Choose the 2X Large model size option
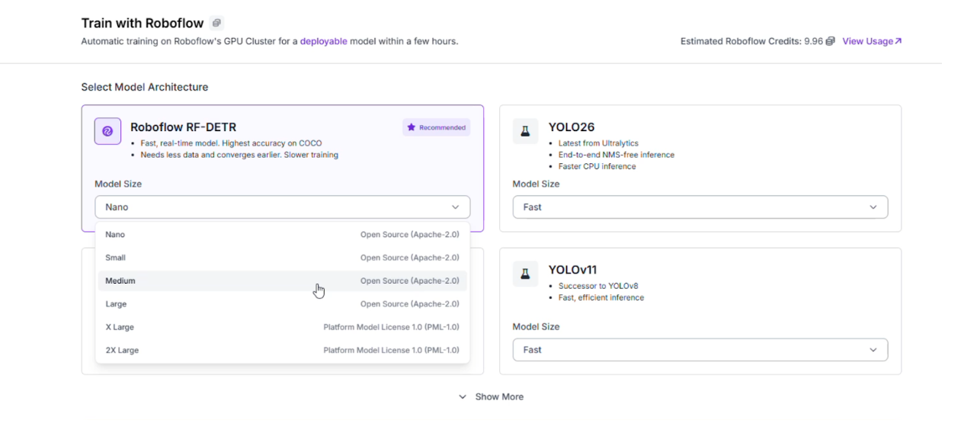Image resolution: width=980 pixels, height=430 pixels. pyautogui.click(x=282, y=350)
